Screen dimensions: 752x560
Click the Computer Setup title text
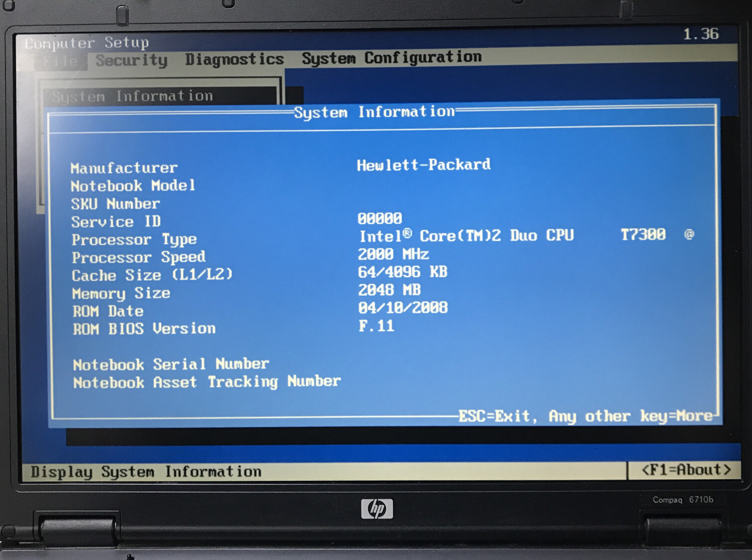[x=87, y=43]
